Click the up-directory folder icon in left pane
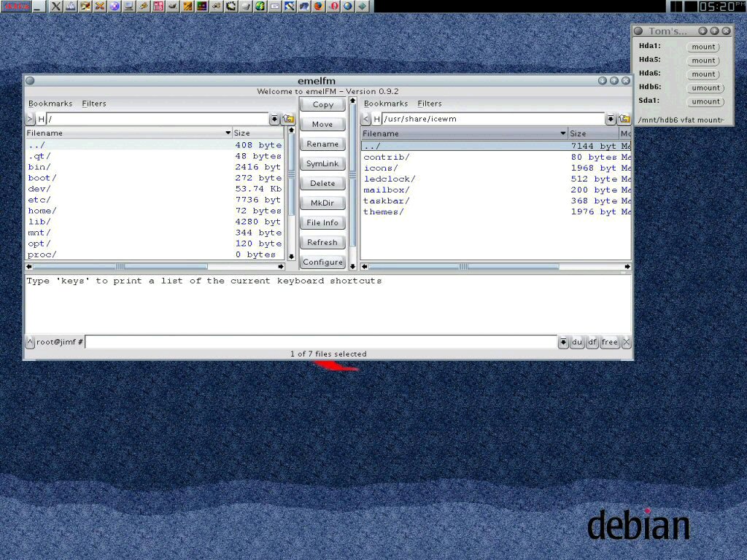 289,119
